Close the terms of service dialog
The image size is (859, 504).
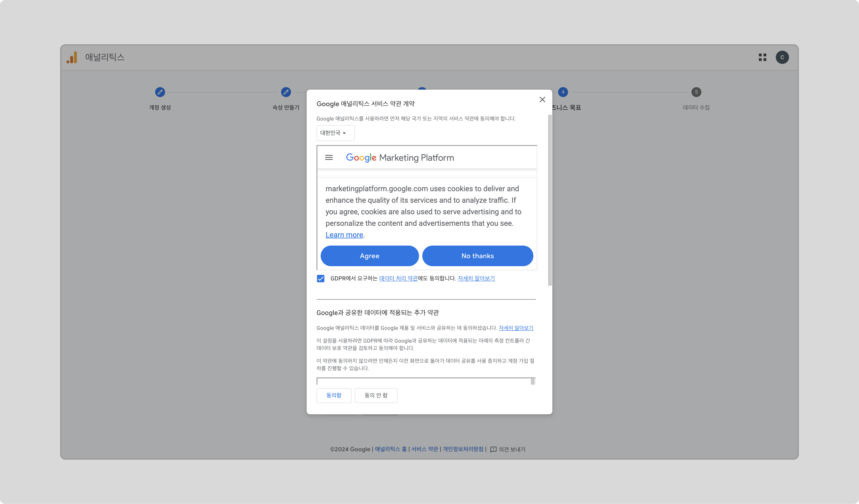[542, 99]
